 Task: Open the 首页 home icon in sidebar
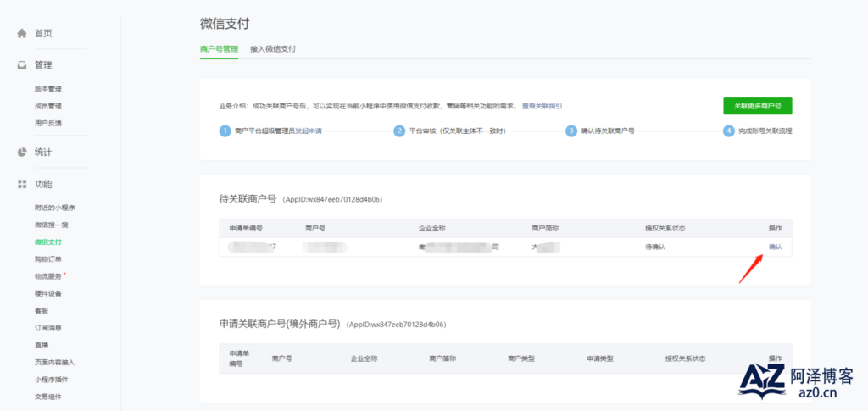21,33
